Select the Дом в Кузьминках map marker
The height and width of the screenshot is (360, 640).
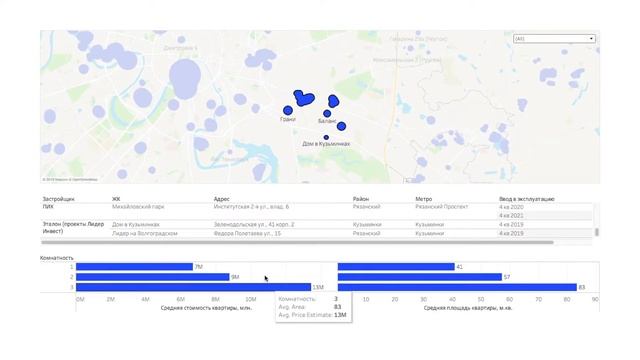tap(326, 138)
